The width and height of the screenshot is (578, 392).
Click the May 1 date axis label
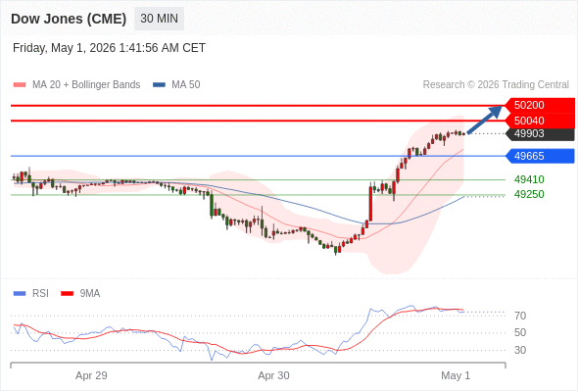(x=456, y=375)
